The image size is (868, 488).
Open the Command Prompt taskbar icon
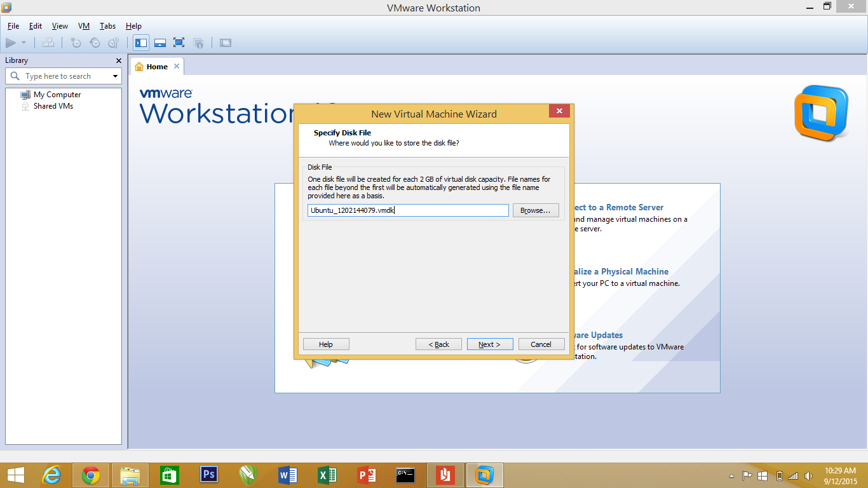click(x=406, y=475)
